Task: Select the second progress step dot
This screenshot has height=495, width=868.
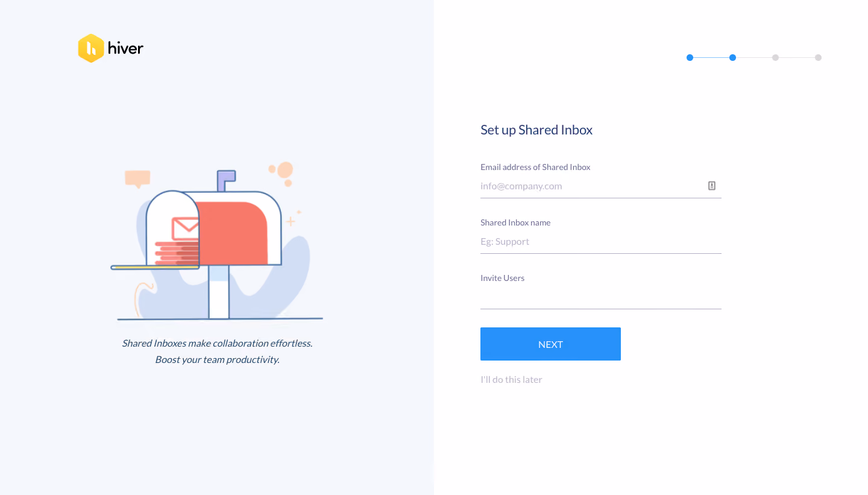Action: [732, 58]
